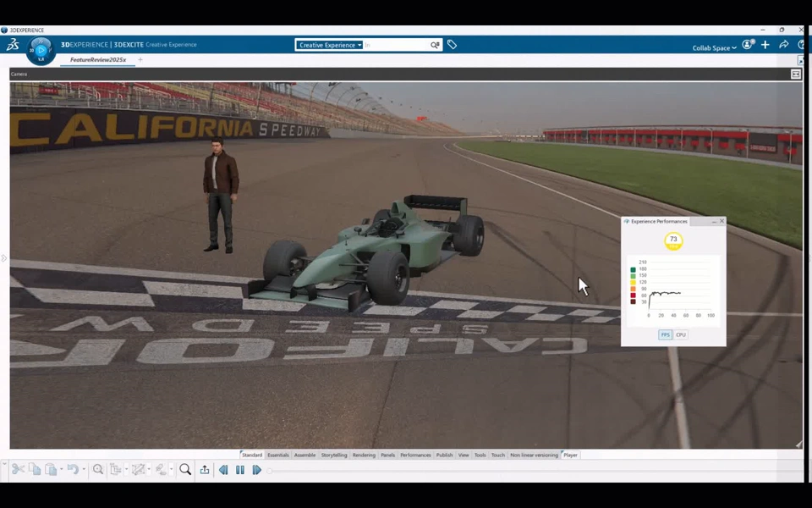Click the green race car in viewport

tap(366, 251)
